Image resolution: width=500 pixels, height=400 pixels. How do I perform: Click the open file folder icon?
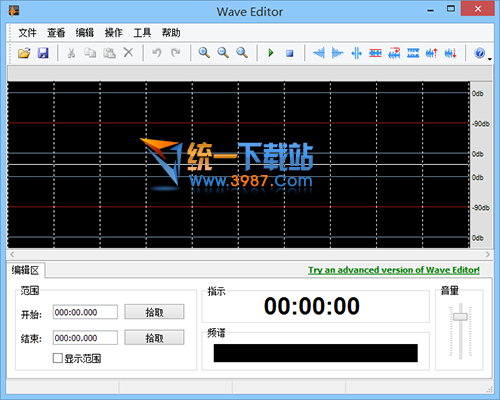24,53
